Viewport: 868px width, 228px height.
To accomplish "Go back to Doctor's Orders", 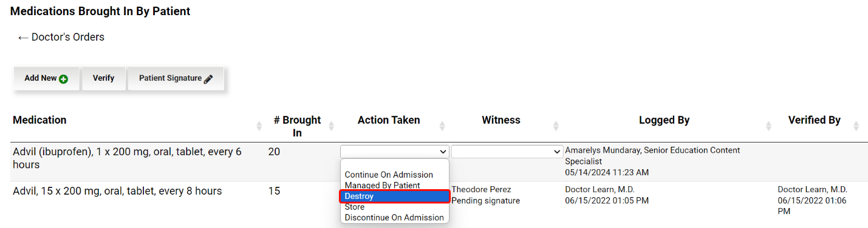I will [x=61, y=37].
